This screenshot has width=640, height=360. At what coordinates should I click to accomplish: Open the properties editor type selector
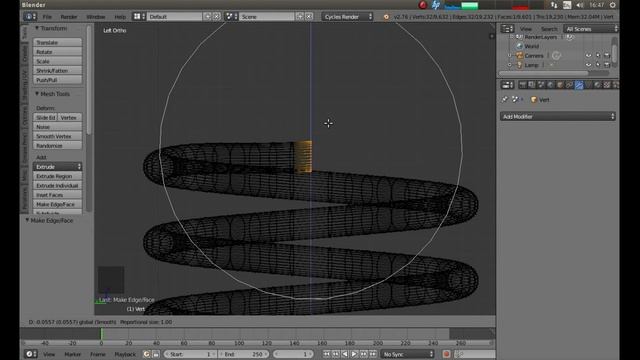[x=507, y=85]
